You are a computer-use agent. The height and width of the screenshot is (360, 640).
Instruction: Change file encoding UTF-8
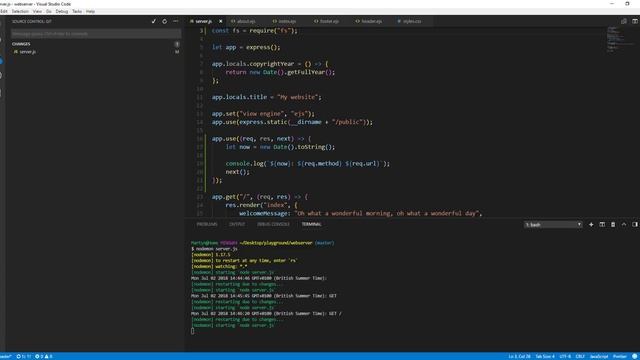point(565,356)
